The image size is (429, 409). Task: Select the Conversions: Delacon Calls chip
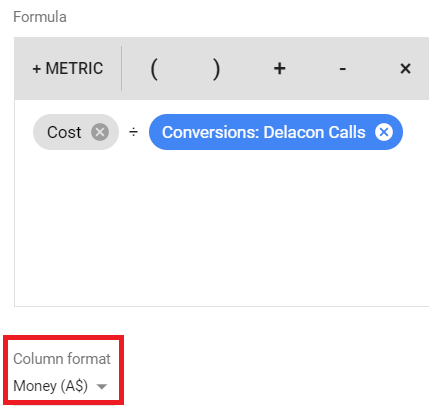263,132
